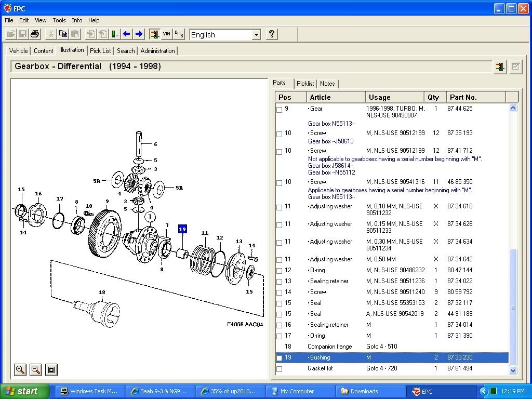Select part 18 in the diagram
The width and height of the screenshot is (532, 399).
[102, 292]
